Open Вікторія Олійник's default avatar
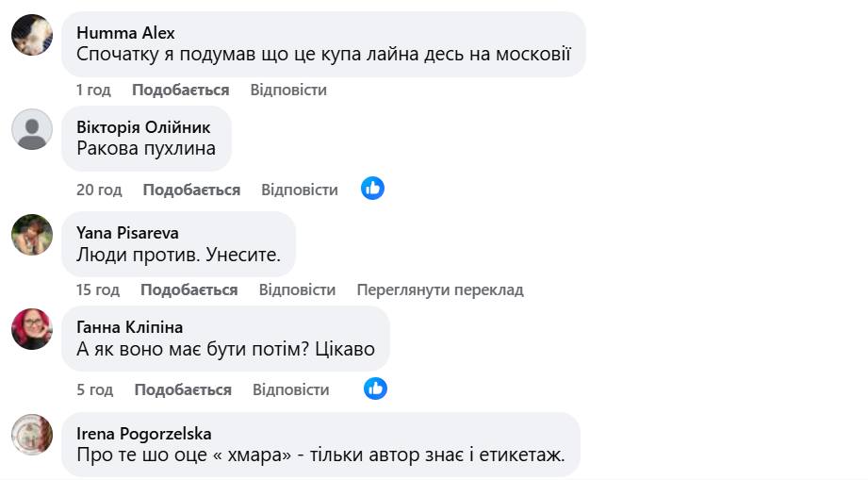The height and width of the screenshot is (480, 868). click(32, 129)
